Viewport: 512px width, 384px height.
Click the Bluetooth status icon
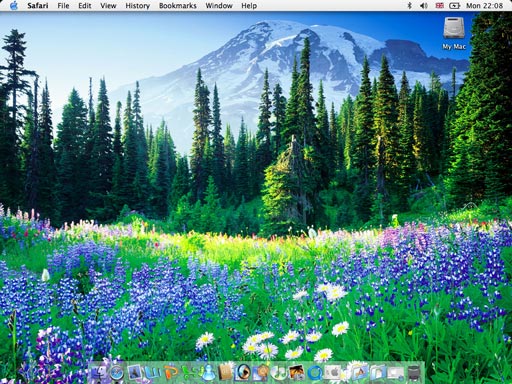410,6
